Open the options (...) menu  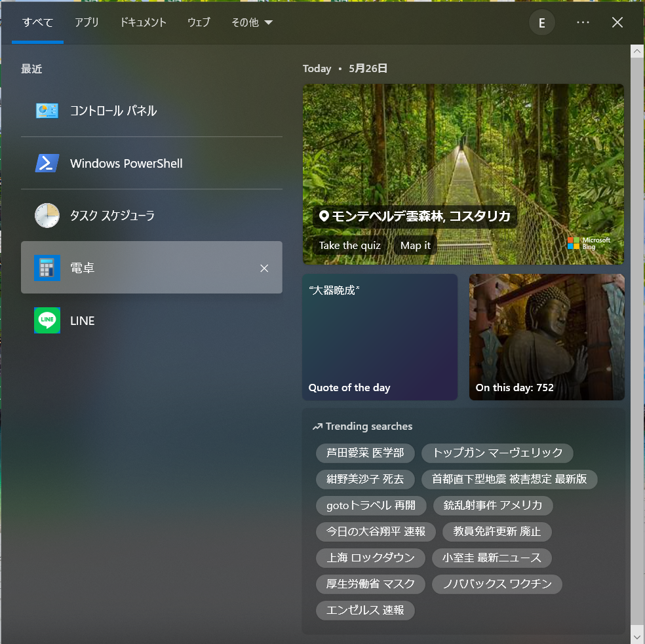[x=583, y=22]
